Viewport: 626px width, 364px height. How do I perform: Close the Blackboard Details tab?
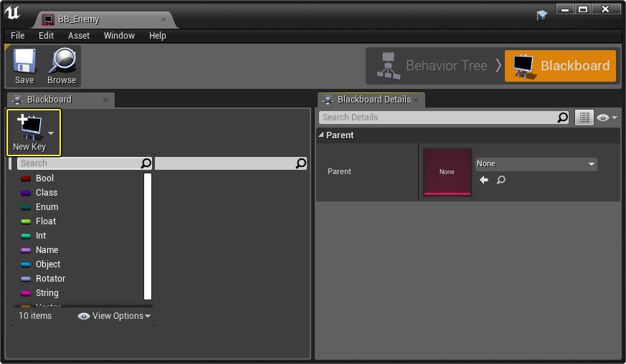pos(416,100)
